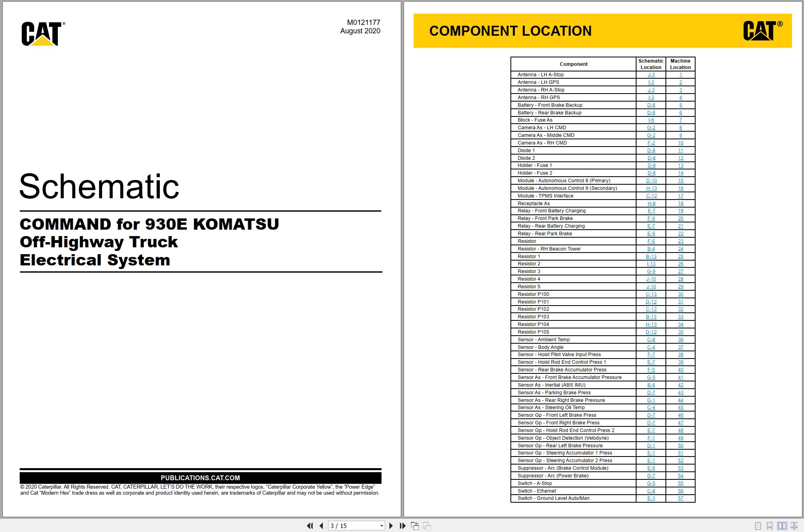Screen dimensions: 804x532
Task: Click H-13 link for Autonomous Control 9
Action: (x=651, y=188)
